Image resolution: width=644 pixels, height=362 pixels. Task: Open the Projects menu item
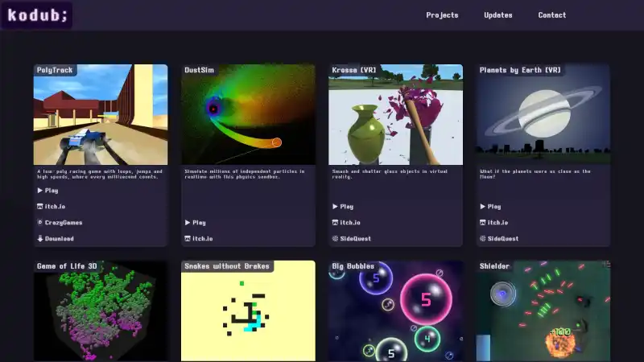pos(442,15)
